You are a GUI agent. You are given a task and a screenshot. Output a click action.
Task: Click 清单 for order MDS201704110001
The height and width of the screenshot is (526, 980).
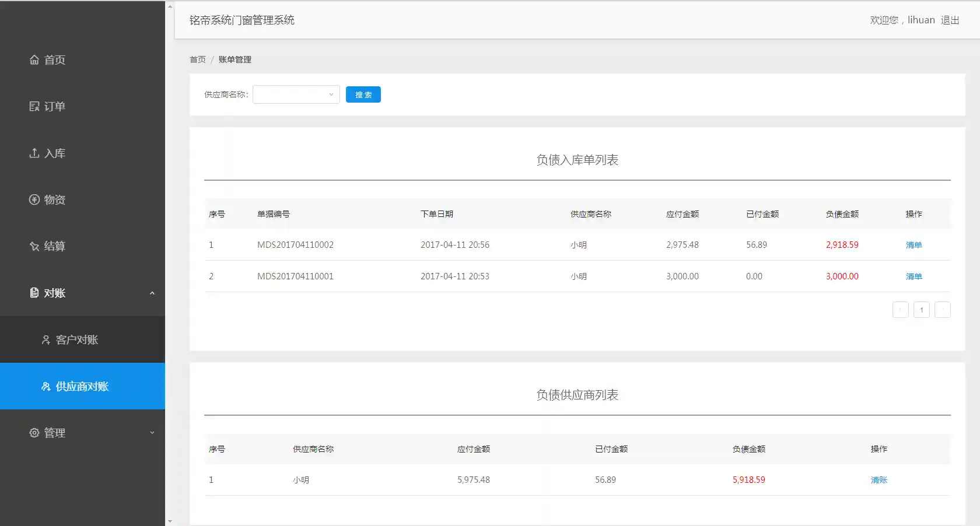(x=914, y=276)
